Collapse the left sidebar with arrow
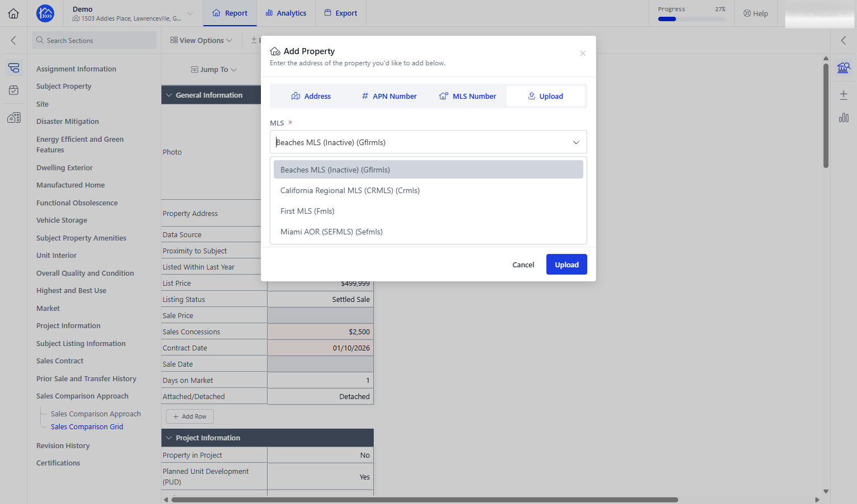 13,40
